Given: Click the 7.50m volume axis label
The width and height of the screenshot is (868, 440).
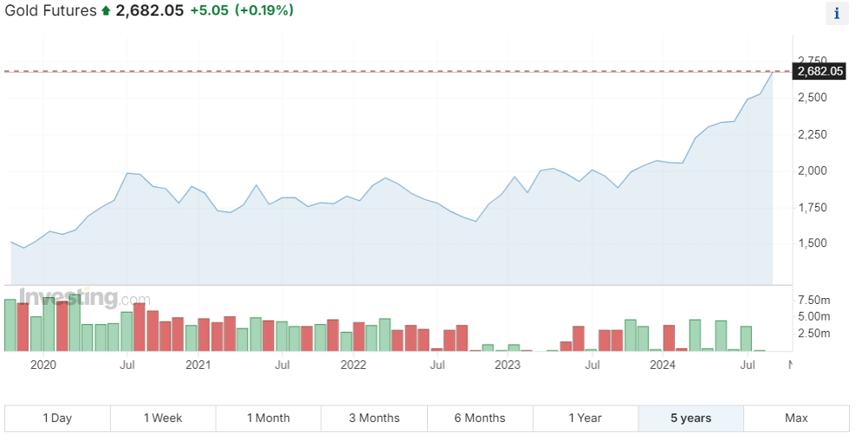Looking at the screenshot, I should [813, 300].
